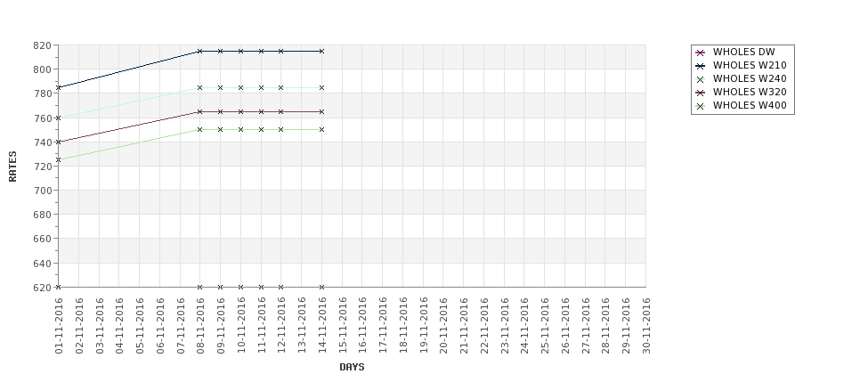Click the 760 rate axis label
Screen dimensions: 868x382
click(x=43, y=118)
